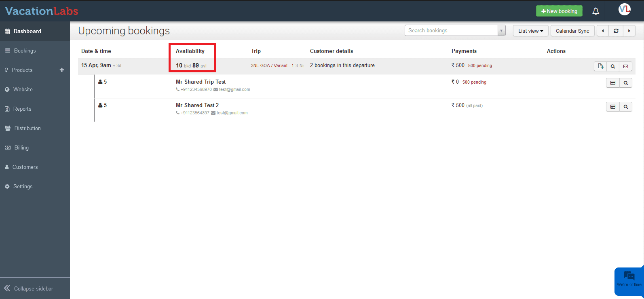Viewport: 644px width, 299px height.
Task: Click add booking icon for 15 Apr departure
Action: 600,66
